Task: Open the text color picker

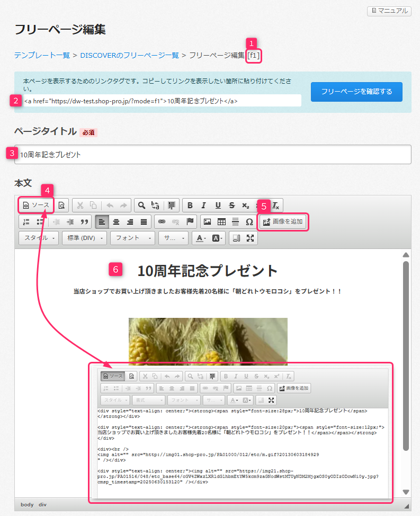Action: pyautogui.click(x=201, y=238)
